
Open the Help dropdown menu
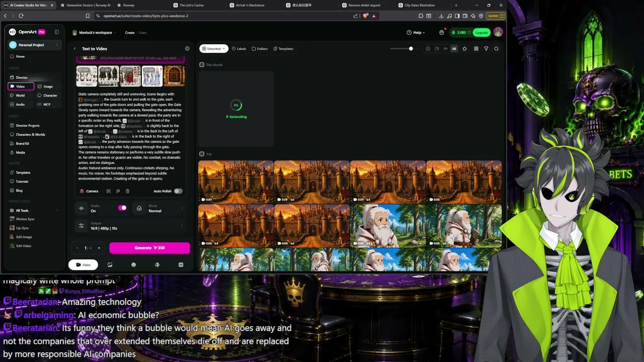pos(416,33)
